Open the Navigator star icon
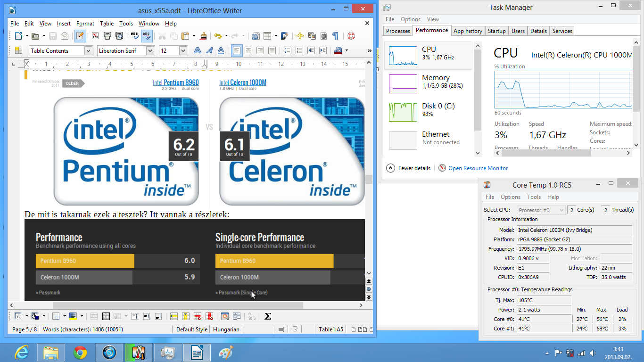This screenshot has height=362, width=644. click(300, 36)
